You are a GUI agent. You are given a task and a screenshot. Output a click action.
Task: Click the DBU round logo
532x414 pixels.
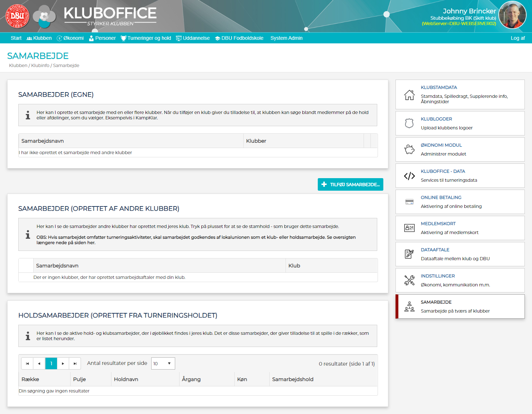point(18,16)
